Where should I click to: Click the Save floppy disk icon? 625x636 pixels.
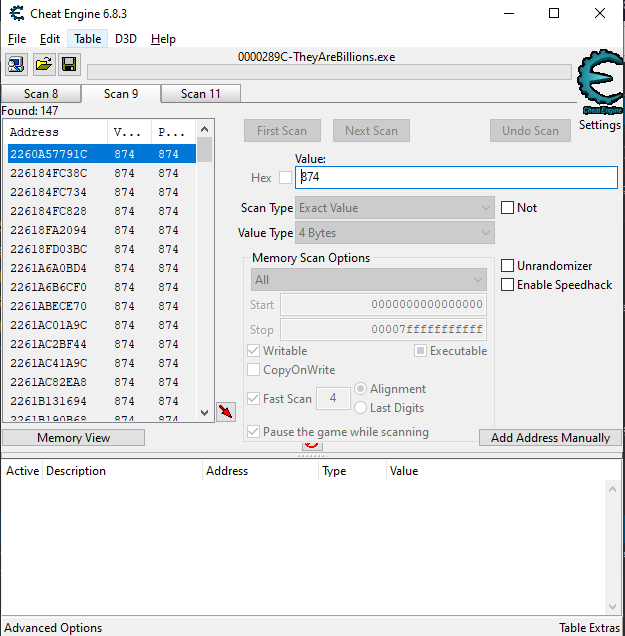click(x=69, y=65)
